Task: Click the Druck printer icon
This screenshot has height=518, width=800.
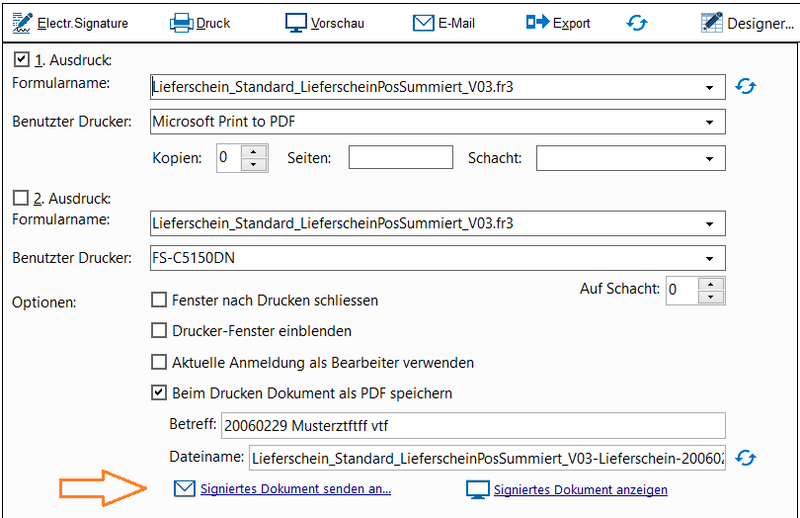Action: coord(181,21)
